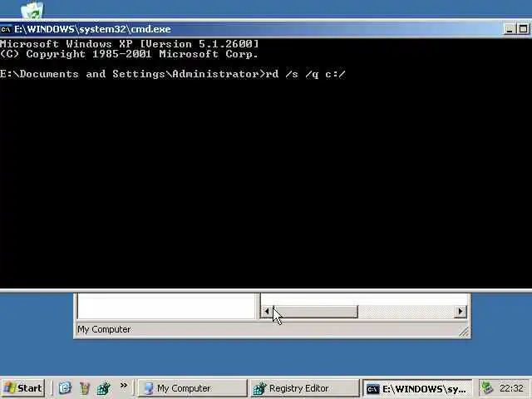Switch to My Computer taskbar button

click(x=192, y=388)
